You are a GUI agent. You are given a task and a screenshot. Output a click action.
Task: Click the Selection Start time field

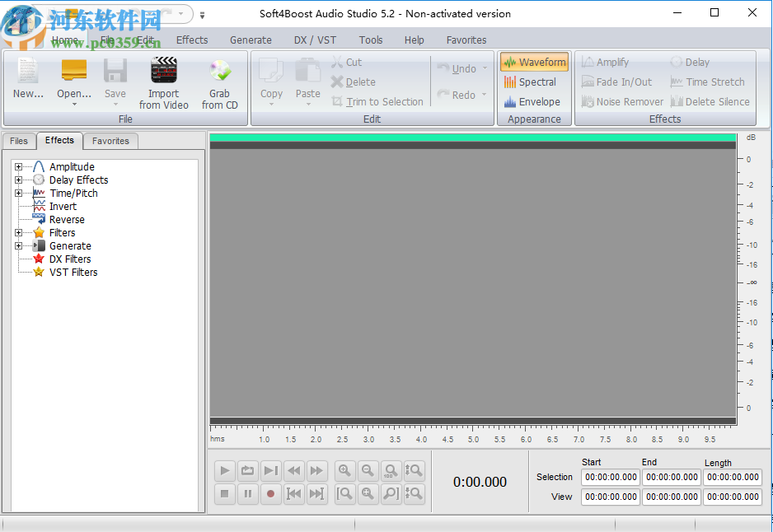click(x=610, y=477)
